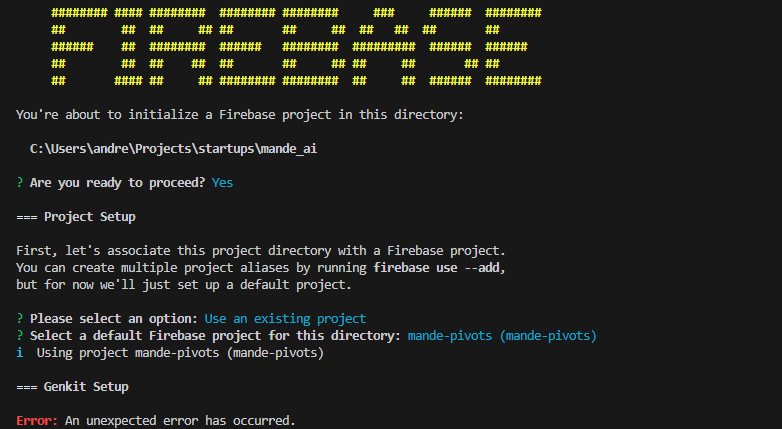Click the cyan 'Yes' answer
The height and width of the screenshot is (429, 782).
223,183
